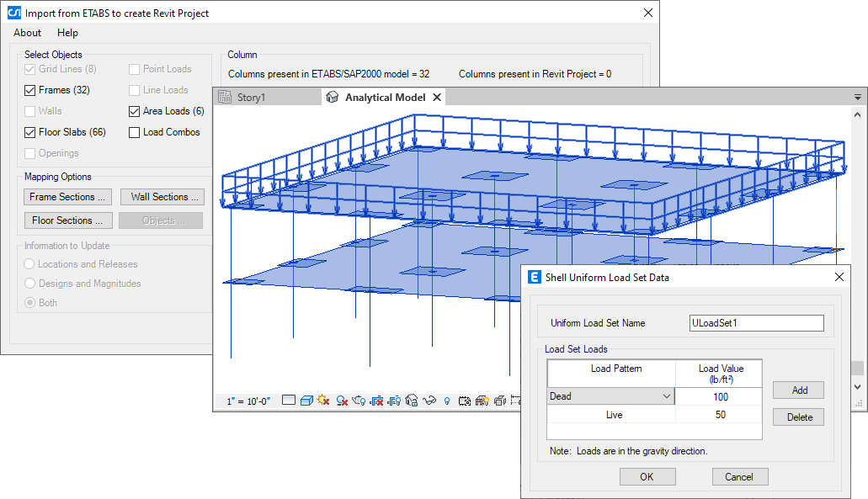This screenshot has width=868, height=499.
Task: Uncheck the Floor Slabs (66) checkbox
Action: [x=30, y=132]
